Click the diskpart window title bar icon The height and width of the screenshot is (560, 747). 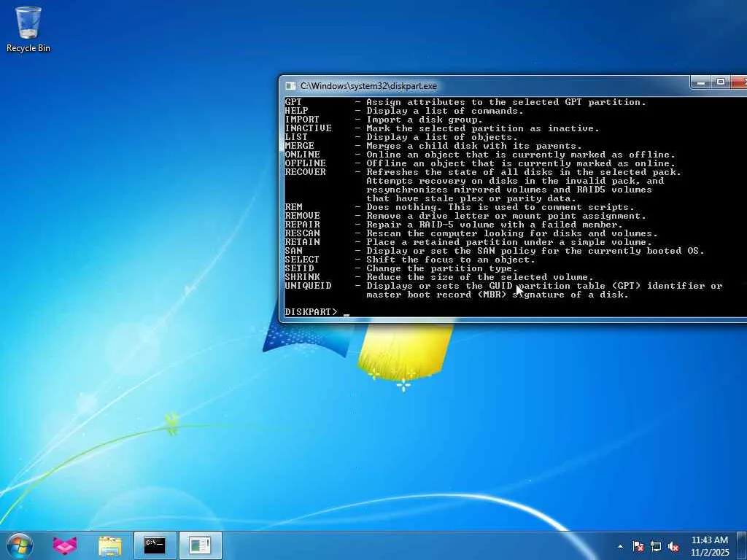pyautogui.click(x=290, y=86)
